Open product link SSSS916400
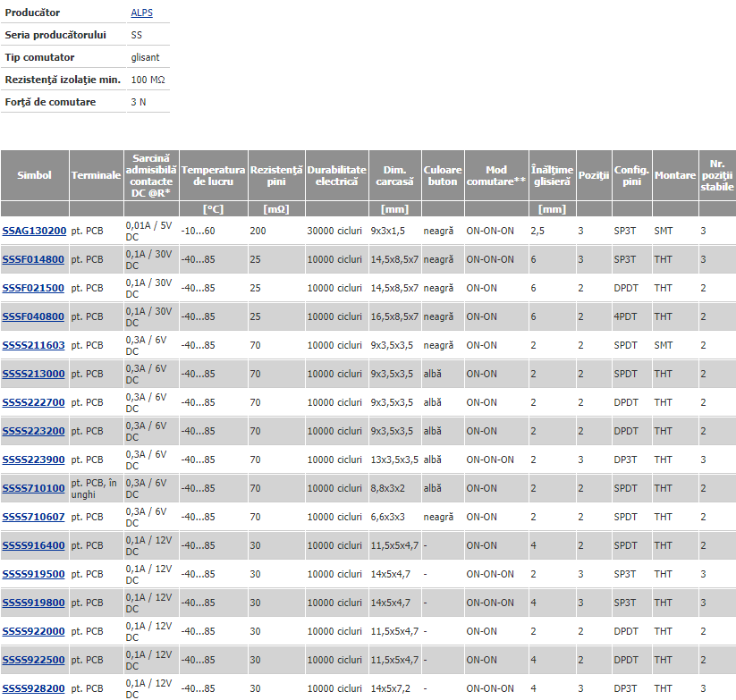This screenshot has height=700, width=736. (x=34, y=545)
